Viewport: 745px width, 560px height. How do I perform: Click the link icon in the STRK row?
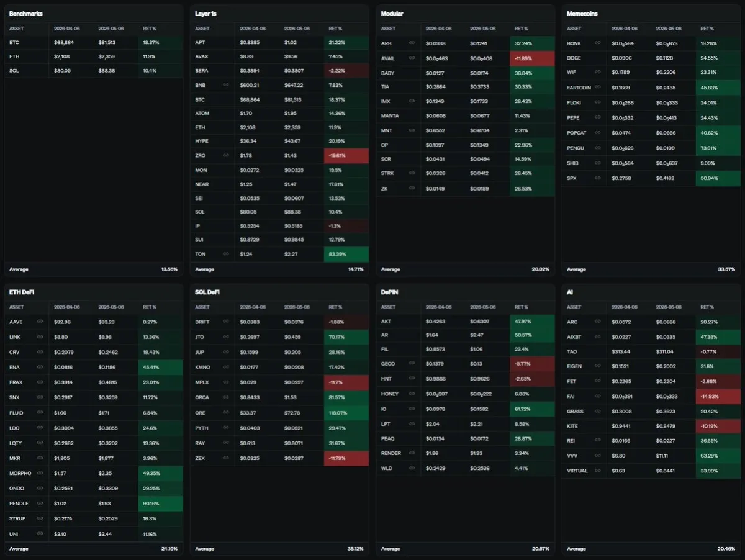tap(412, 174)
